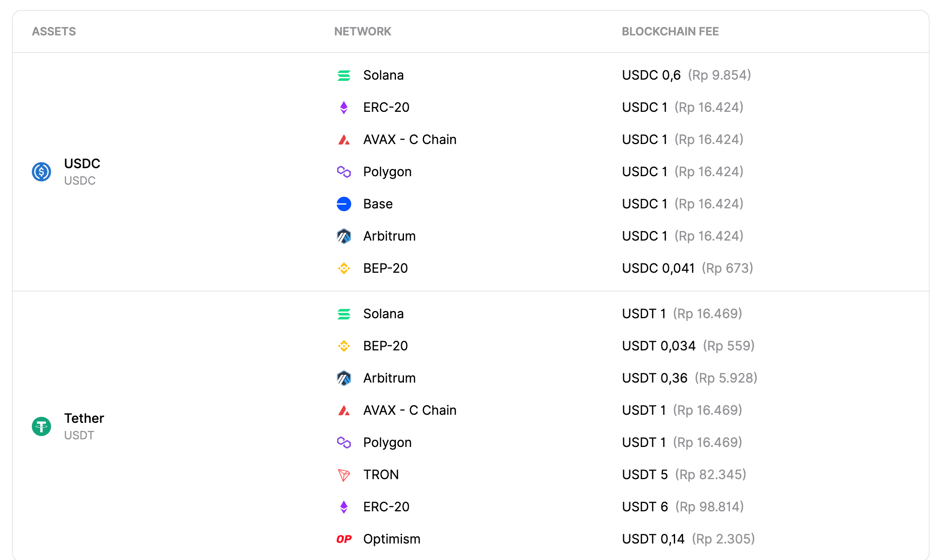939x560 pixels.
Task: Click the Polygon label in USDC section
Action: point(387,172)
